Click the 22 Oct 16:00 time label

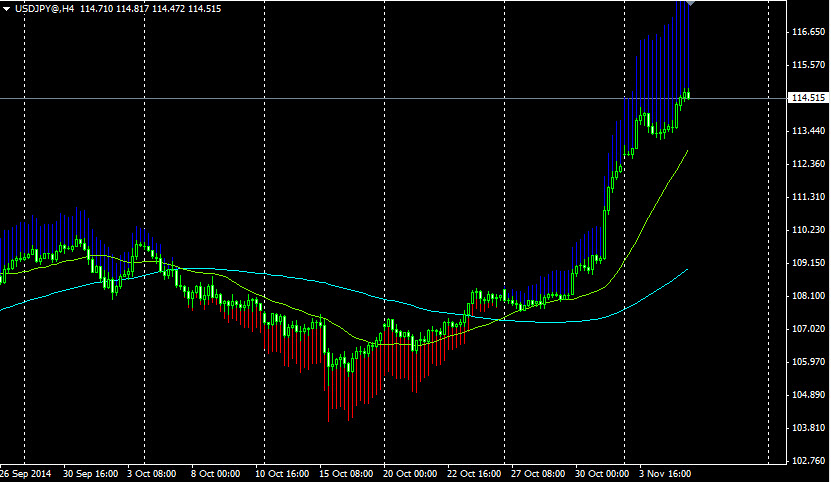pos(473,474)
